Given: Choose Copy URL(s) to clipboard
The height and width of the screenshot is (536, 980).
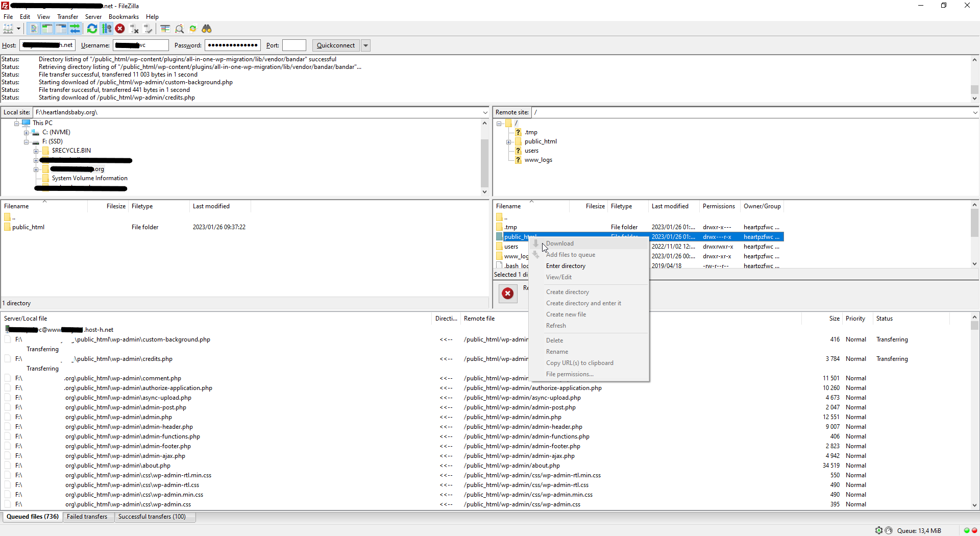Looking at the screenshot, I should (589, 363).
